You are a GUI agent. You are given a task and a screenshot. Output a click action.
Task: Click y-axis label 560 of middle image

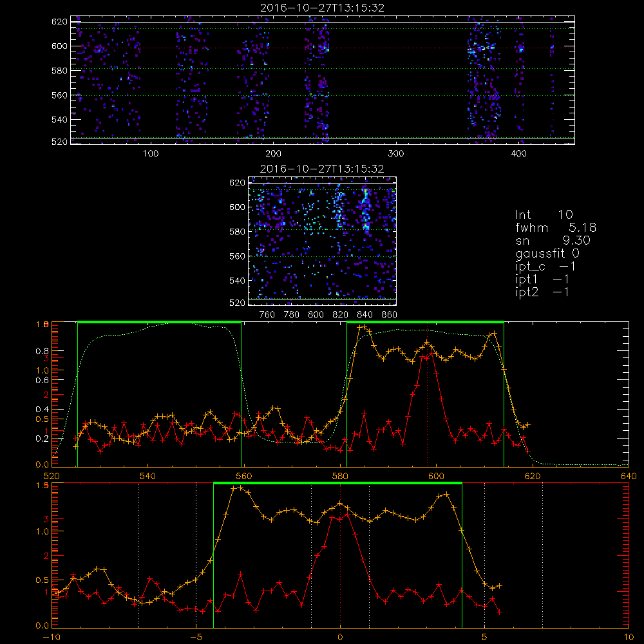tap(237, 256)
